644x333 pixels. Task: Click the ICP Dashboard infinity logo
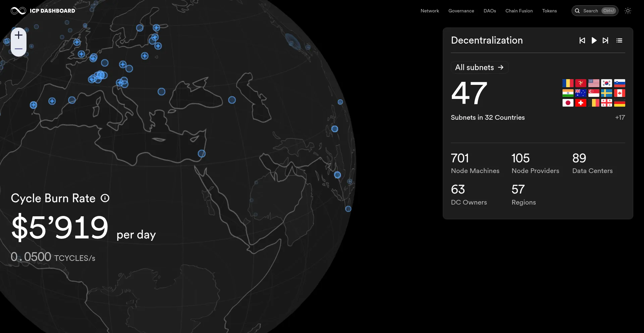(18, 10)
